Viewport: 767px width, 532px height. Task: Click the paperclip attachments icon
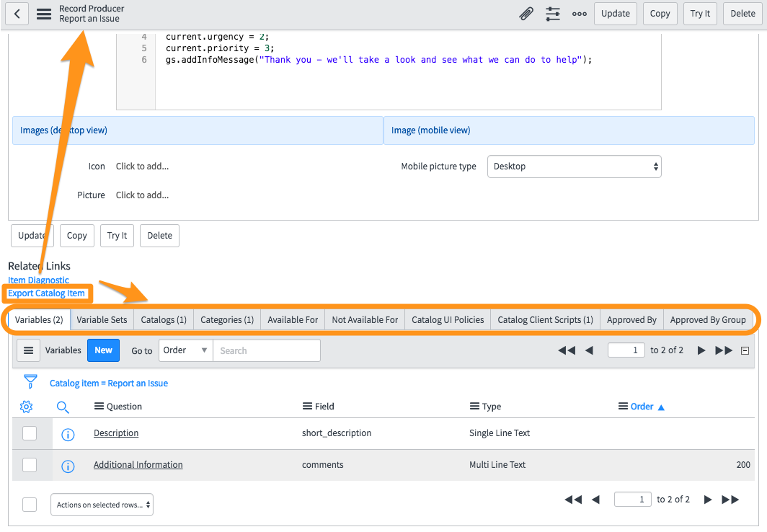(x=526, y=14)
